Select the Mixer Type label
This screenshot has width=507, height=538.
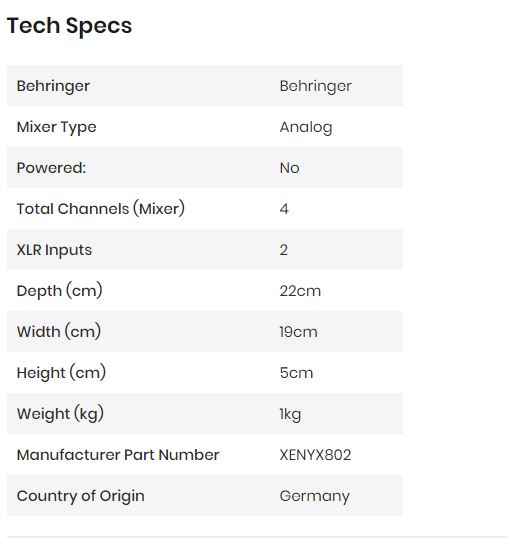coord(57,127)
